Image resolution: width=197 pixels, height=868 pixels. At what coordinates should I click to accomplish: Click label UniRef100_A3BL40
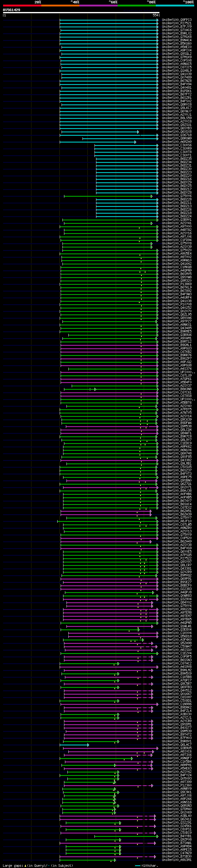tap(177, 816)
